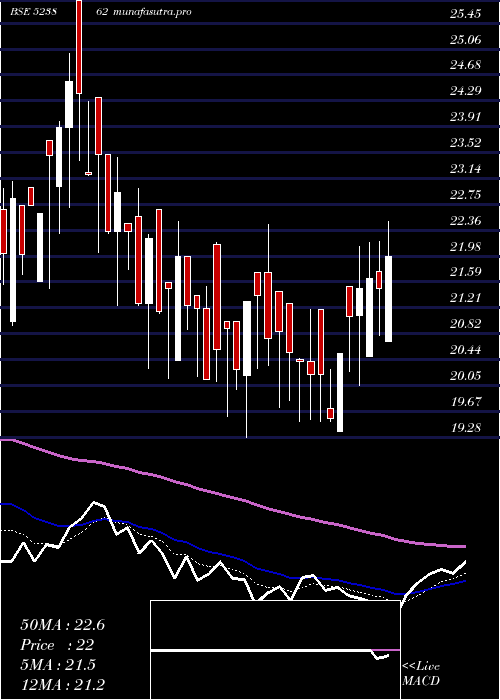Screen dimensions: 500x700
Task: Click the Price : 22 readout
Action: 57,645
